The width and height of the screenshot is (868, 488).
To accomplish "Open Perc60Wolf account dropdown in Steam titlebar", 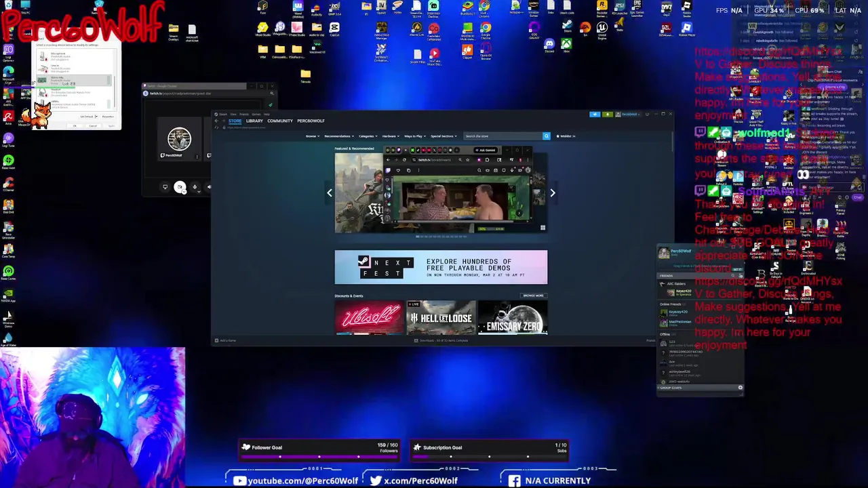I will tap(628, 115).
